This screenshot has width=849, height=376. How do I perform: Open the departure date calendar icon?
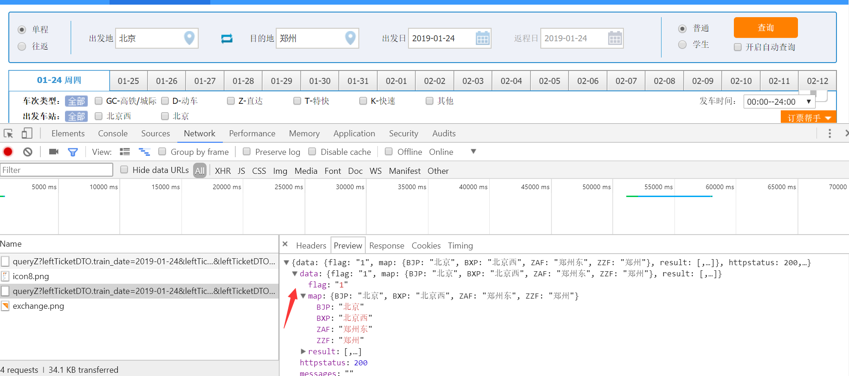[x=482, y=38]
